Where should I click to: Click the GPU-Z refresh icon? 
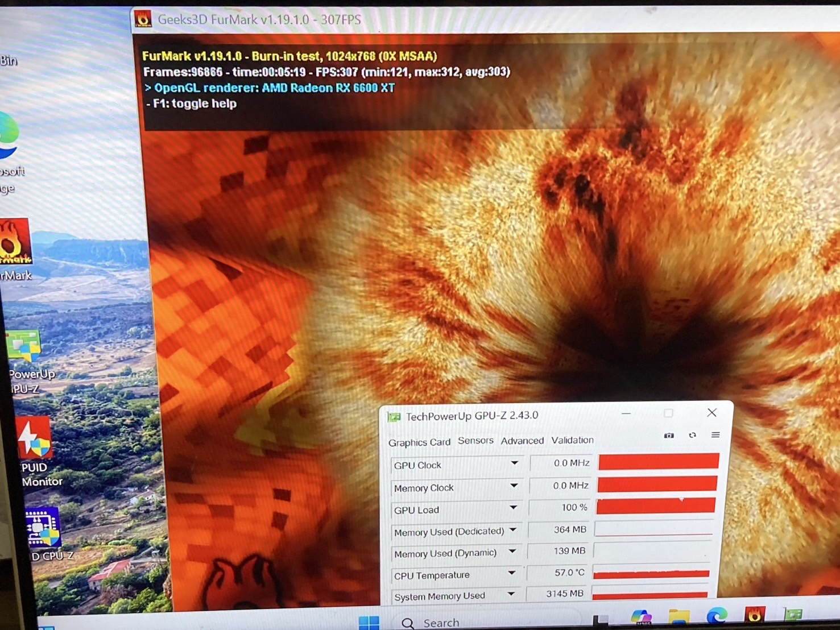point(692,436)
